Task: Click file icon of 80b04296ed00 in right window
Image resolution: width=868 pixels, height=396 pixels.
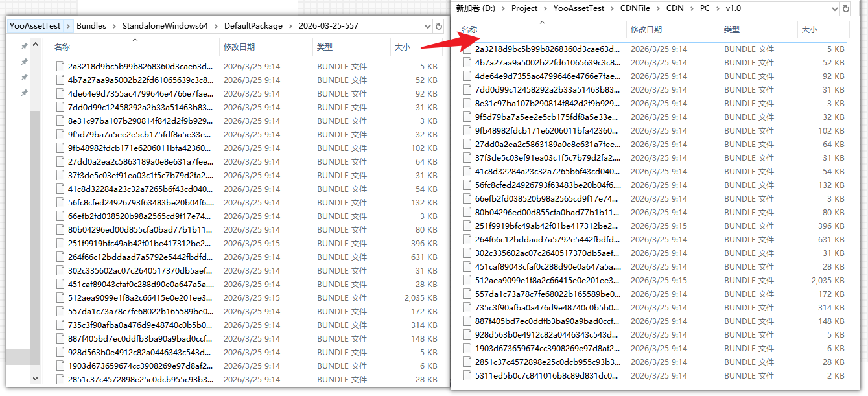Action: tap(467, 212)
